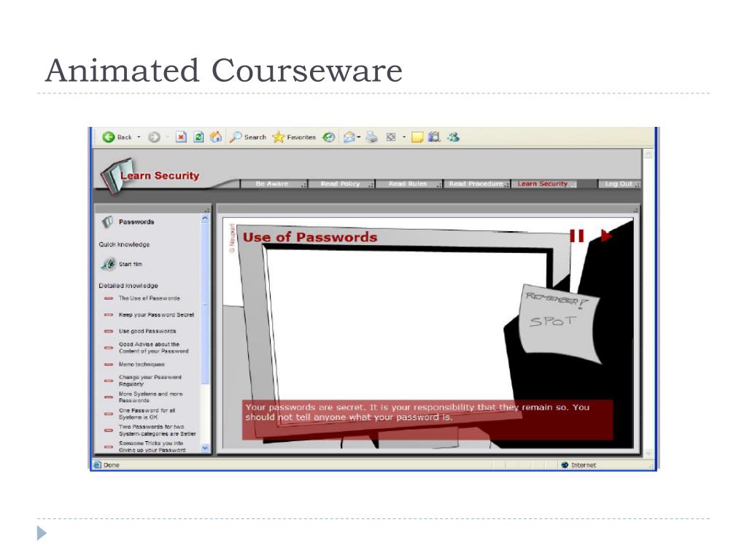This screenshot has height=560, width=747.
Task: Click the sidebar scroll up arrow
Action: click(205, 218)
